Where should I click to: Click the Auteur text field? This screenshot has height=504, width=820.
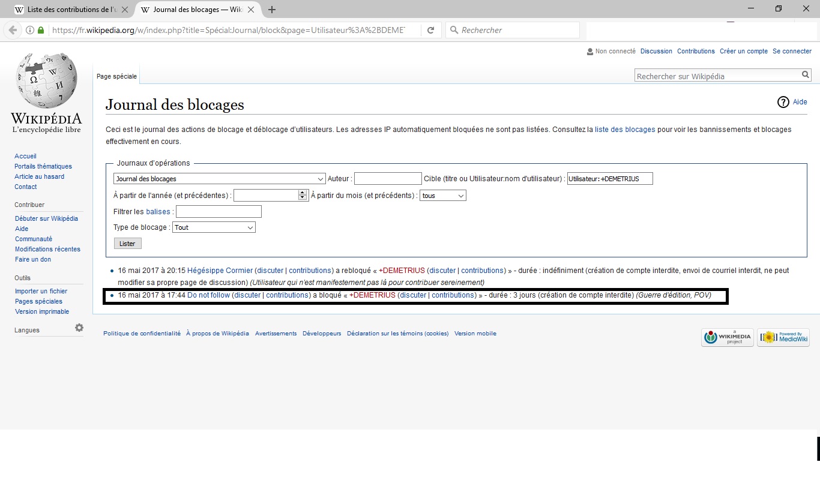point(388,179)
